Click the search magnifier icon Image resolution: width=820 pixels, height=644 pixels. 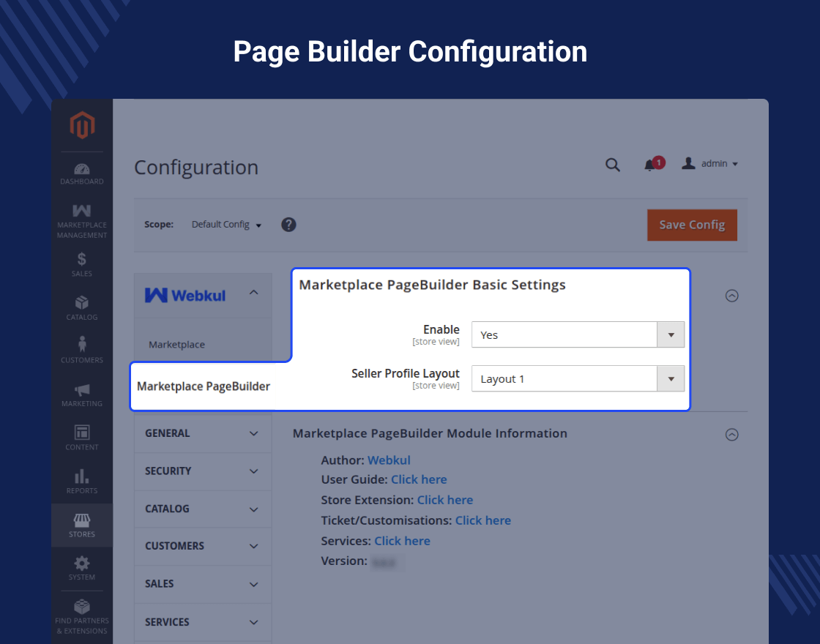tap(612, 165)
